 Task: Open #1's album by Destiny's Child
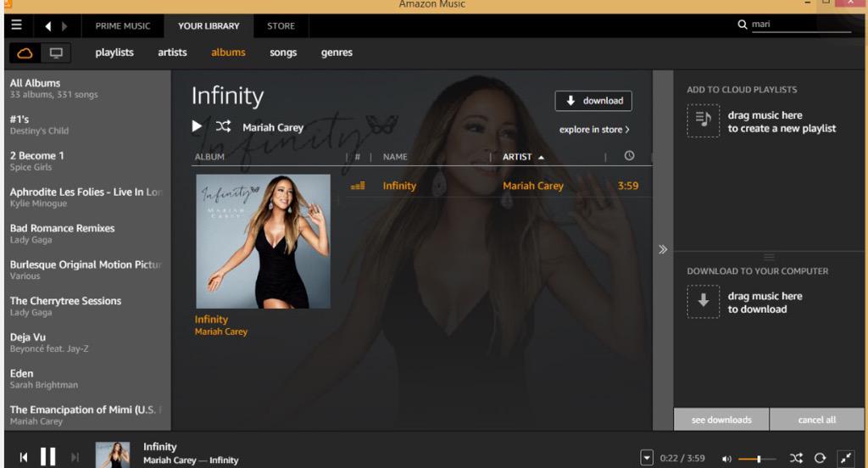click(x=87, y=125)
